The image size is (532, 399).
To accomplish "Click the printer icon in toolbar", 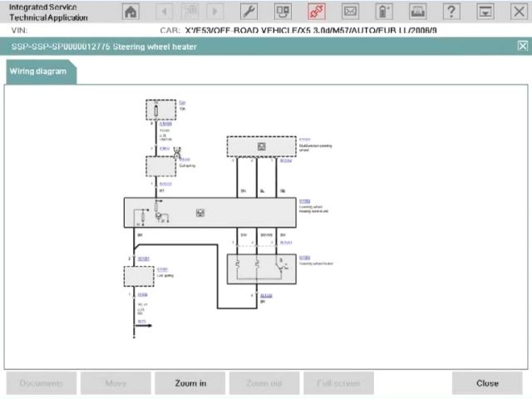I will pyautogui.click(x=417, y=12).
